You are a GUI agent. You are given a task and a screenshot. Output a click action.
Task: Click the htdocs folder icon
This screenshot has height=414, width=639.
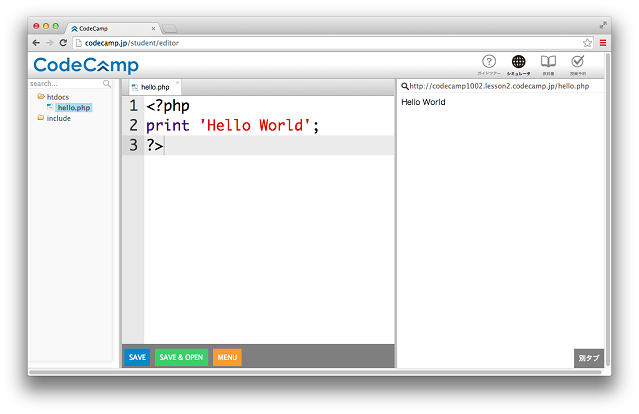(41, 97)
